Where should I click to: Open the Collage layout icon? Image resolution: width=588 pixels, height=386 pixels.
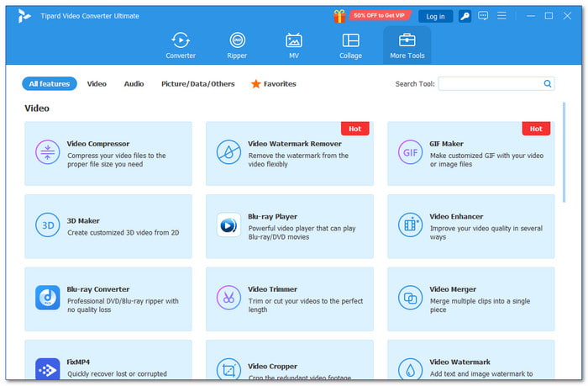pos(350,40)
